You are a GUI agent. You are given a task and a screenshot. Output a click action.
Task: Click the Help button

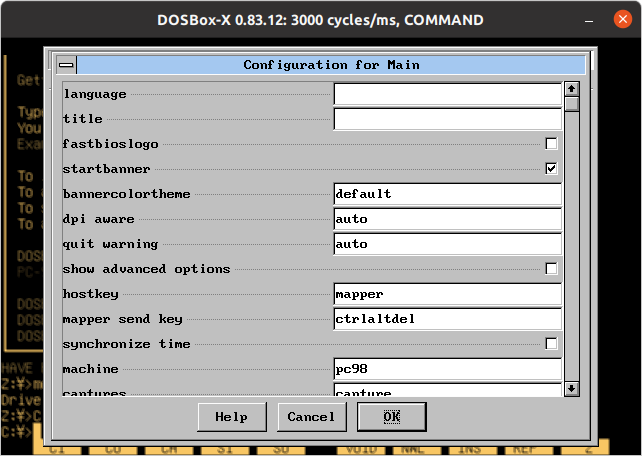click(x=232, y=417)
